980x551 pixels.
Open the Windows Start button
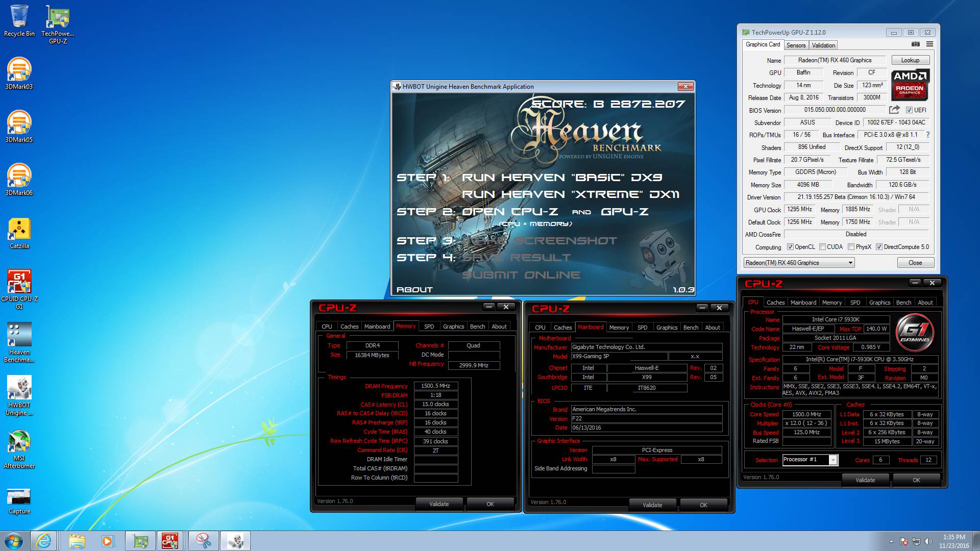13,541
